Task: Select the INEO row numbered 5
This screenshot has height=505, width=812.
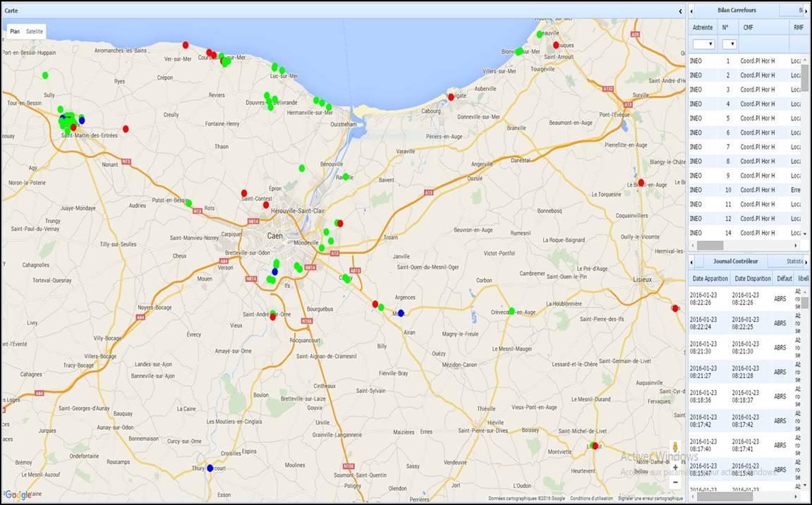Action: coord(745,118)
